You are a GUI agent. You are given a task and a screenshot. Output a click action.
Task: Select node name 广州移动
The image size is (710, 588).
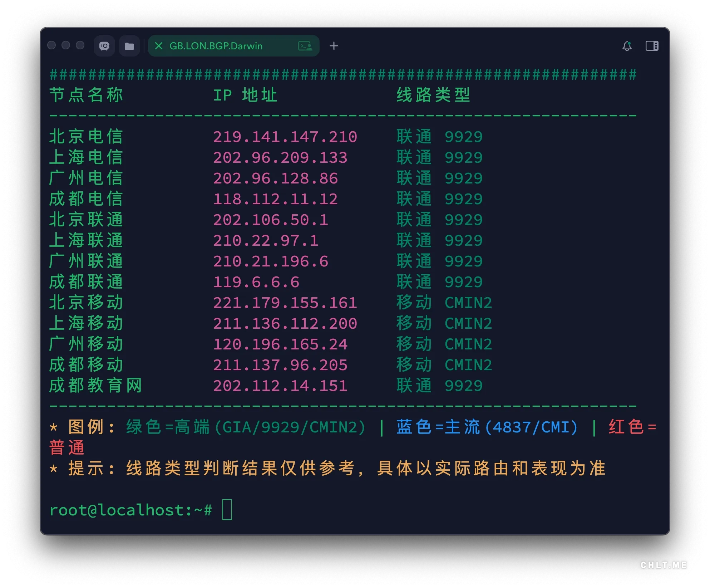(86, 344)
